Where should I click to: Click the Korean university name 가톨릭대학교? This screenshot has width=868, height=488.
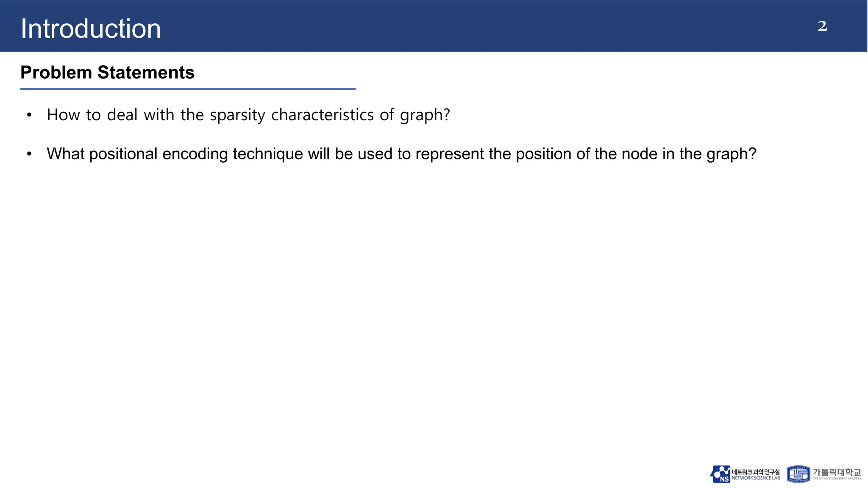pyautogui.click(x=837, y=472)
